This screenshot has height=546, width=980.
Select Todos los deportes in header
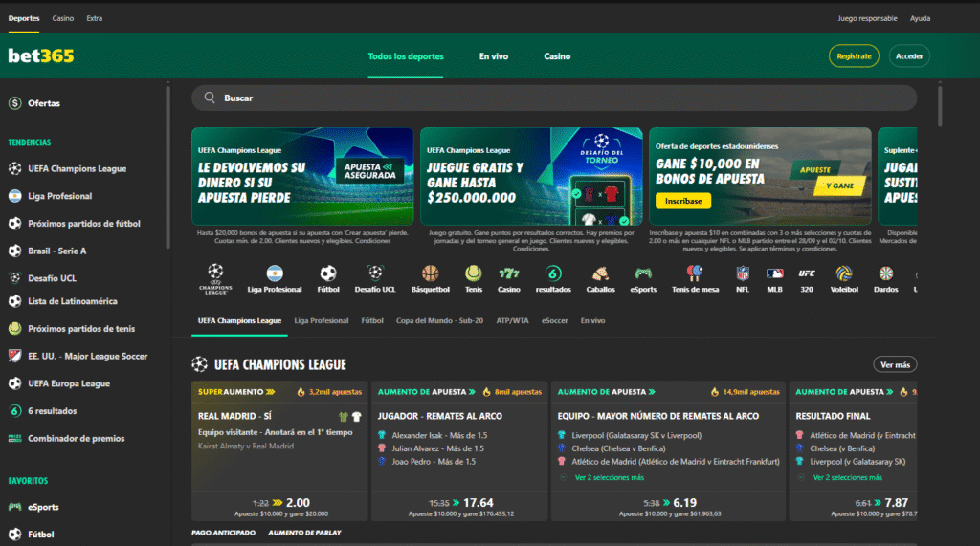point(406,56)
